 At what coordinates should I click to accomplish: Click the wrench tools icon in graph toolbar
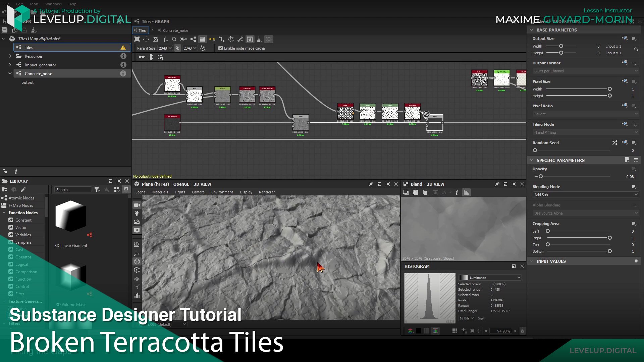click(240, 40)
